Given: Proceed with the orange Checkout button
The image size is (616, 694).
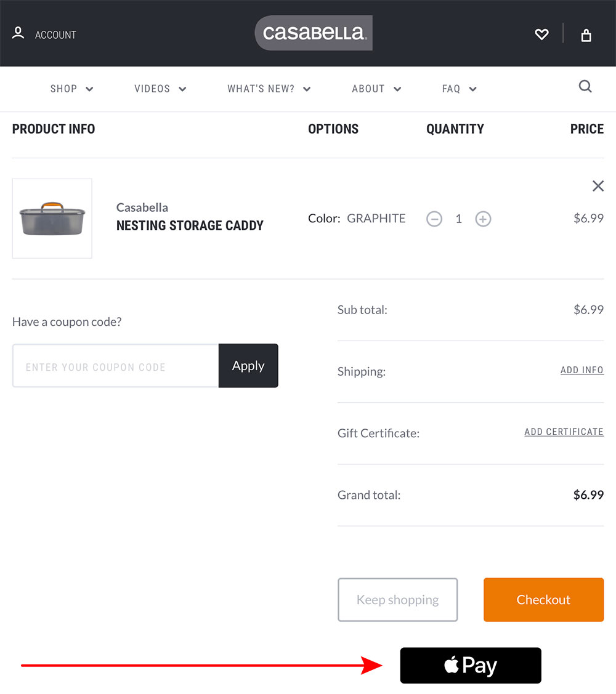Looking at the screenshot, I should pos(543,600).
